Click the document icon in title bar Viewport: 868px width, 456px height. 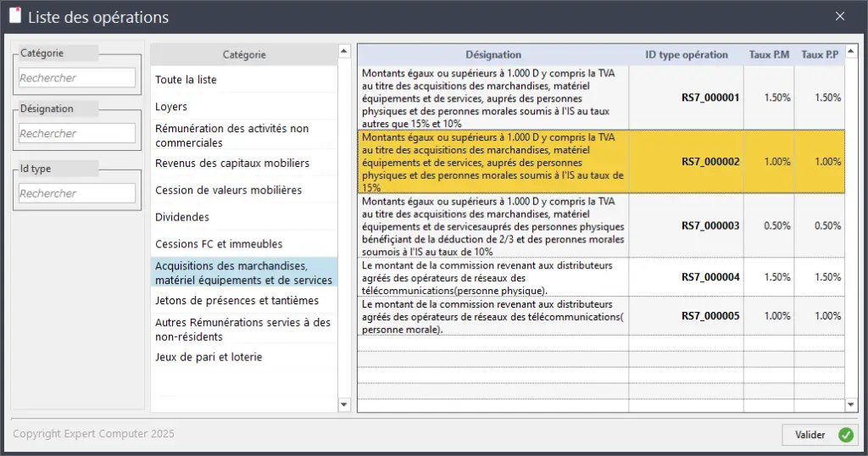coord(15,16)
